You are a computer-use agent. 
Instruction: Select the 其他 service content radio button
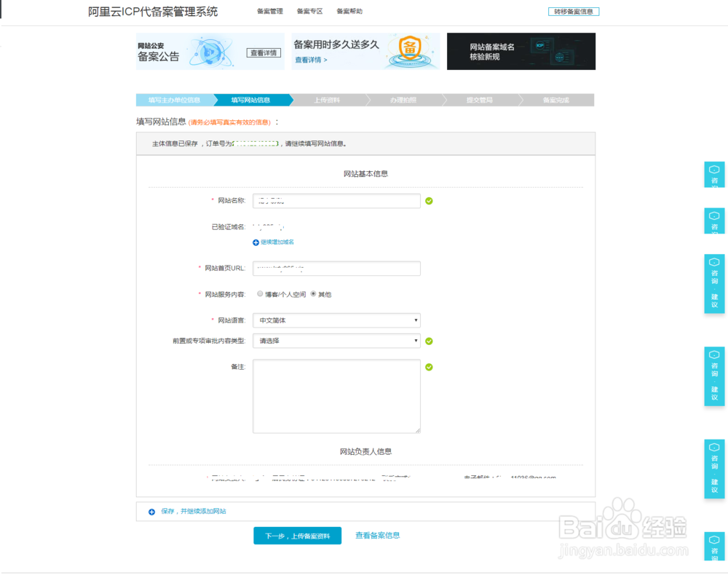(x=313, y=294)
